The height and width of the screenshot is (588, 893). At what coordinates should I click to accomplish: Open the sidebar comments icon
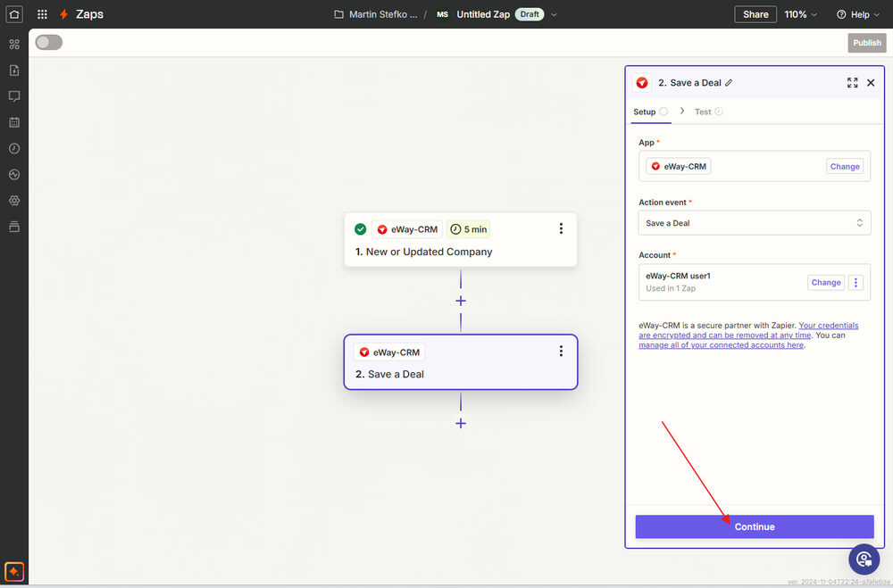pyautogui.click(x=14, y=96)
